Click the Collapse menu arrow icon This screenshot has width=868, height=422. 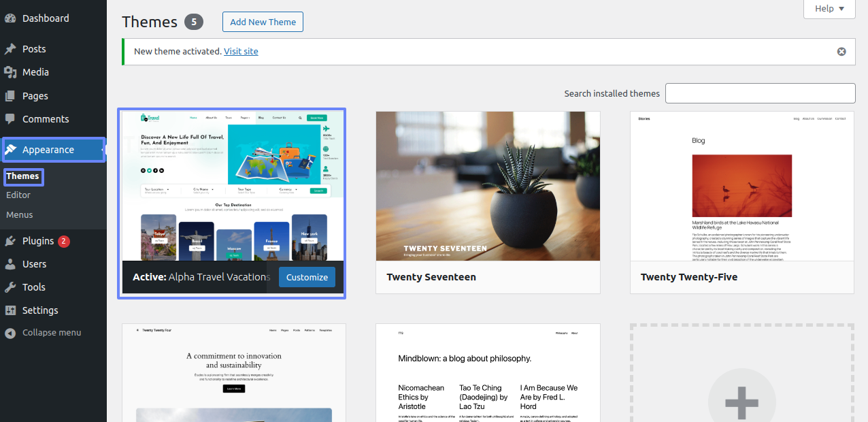(x=10, y=333)
